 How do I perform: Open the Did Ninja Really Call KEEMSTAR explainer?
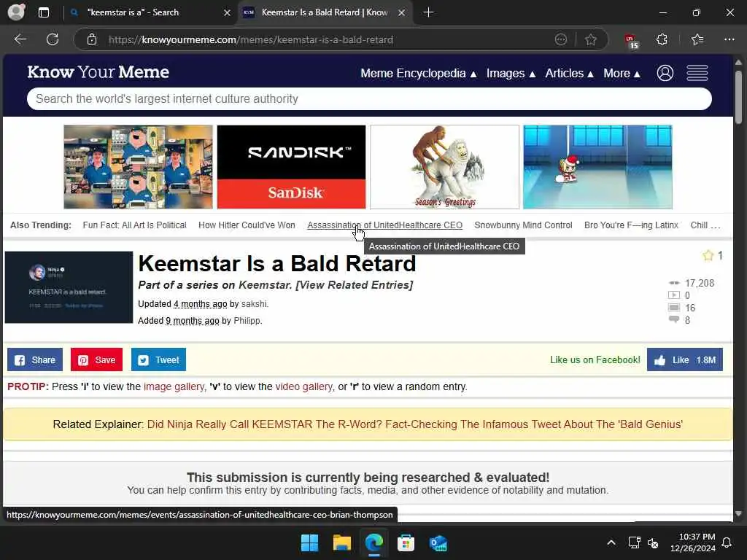point(415,424)
